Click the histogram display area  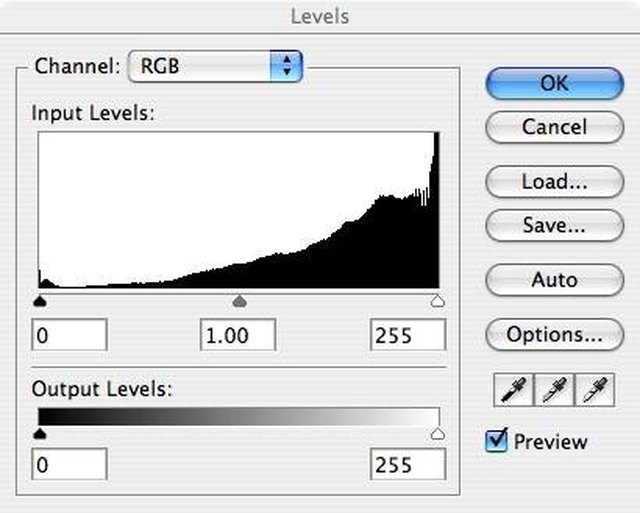(239, 210)
